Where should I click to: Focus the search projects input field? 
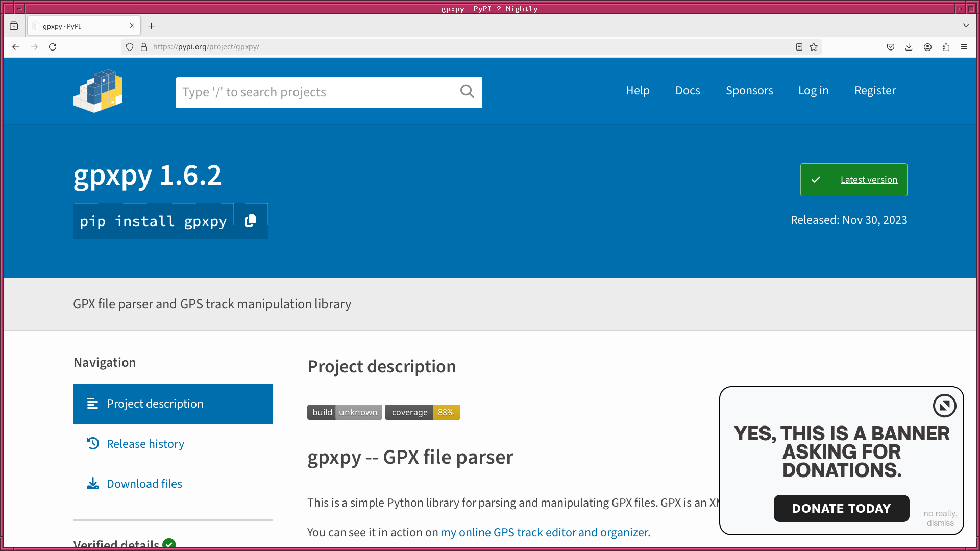coord(316,92)
